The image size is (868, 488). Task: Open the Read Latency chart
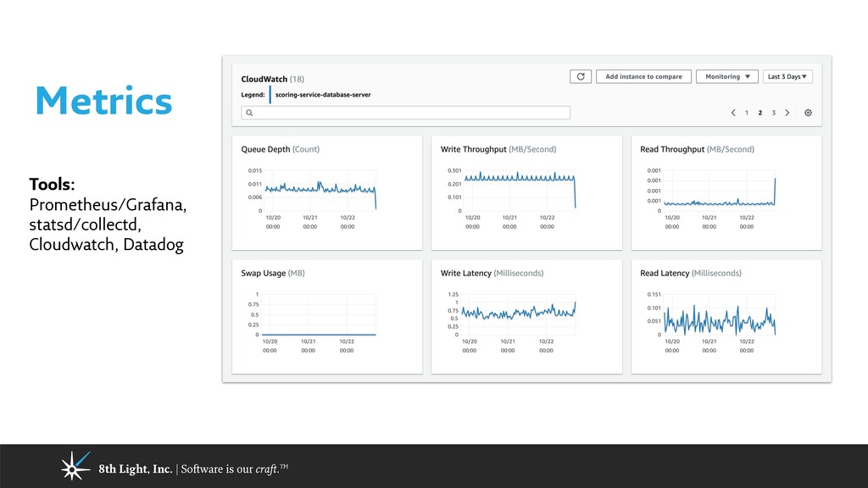pyautogui.click(x=726, y=317)
